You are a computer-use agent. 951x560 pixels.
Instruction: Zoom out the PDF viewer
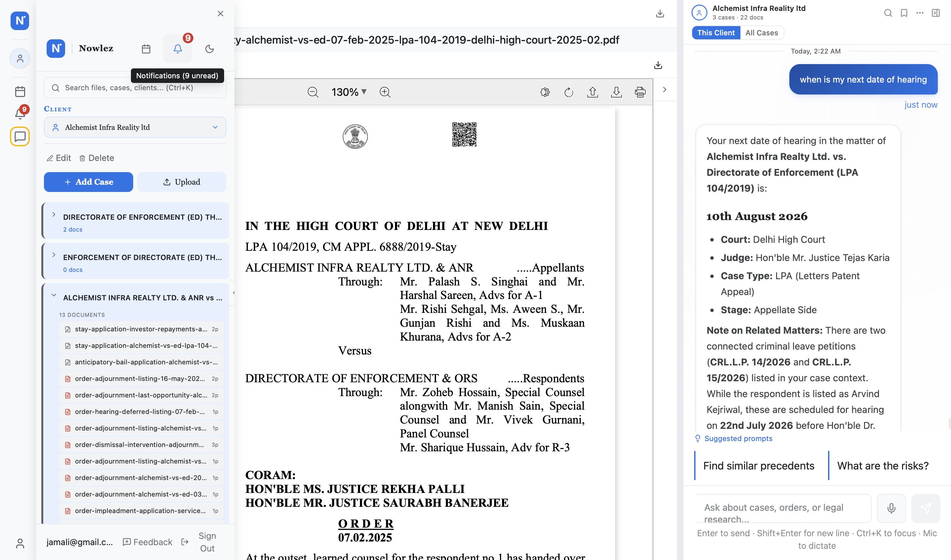pos(313,92)
